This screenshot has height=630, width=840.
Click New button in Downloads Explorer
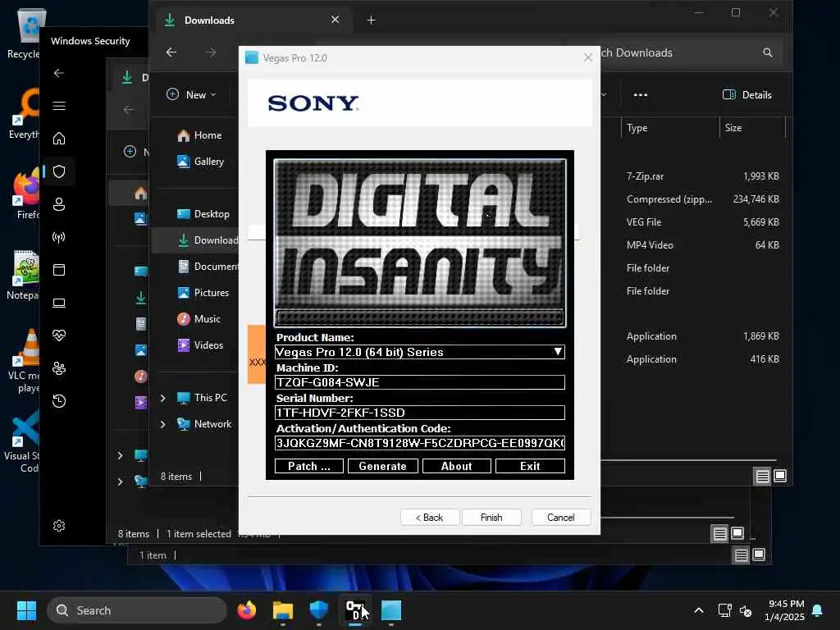pos(191,95)
